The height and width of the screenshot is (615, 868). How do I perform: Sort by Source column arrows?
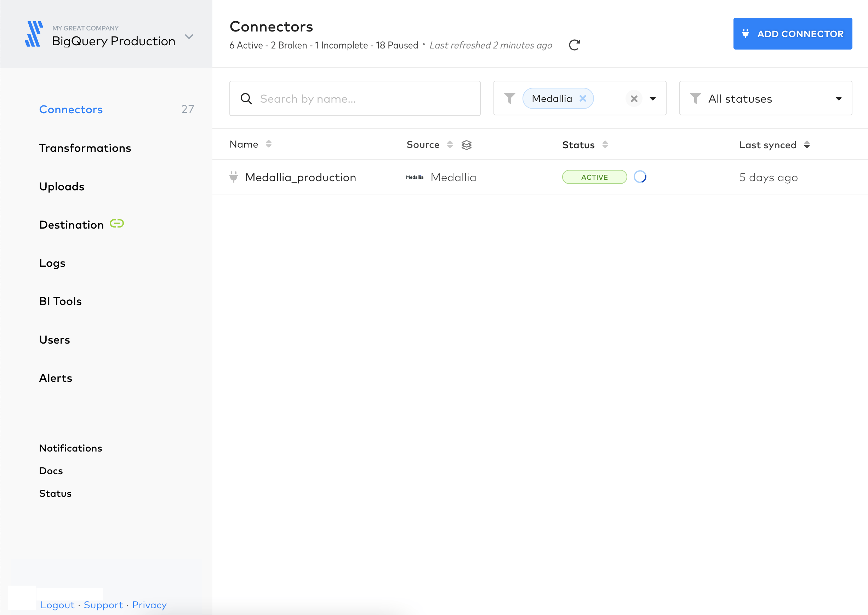click(450, 144)
